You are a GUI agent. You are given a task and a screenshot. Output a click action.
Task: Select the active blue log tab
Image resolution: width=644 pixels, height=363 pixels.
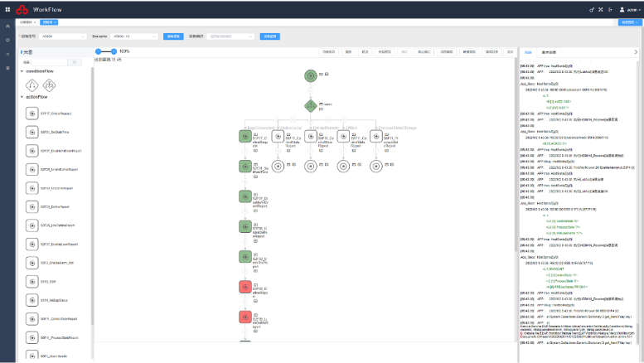[528, 52]
